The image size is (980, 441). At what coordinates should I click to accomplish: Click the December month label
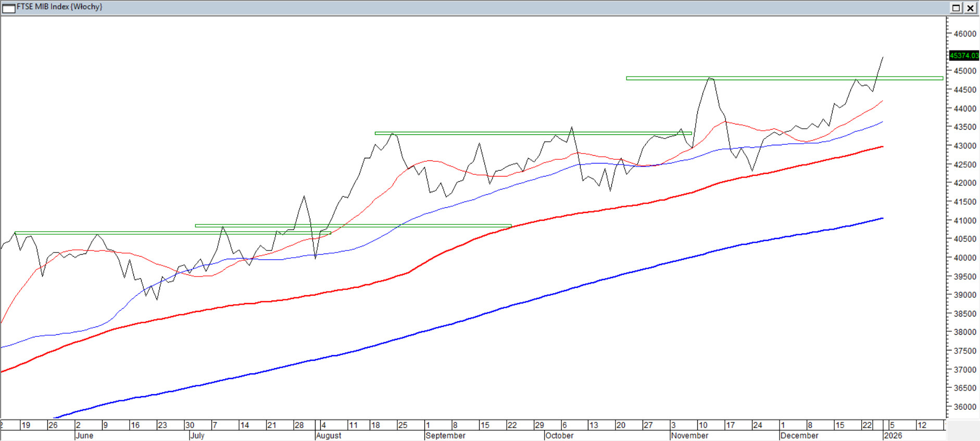coord(800,435)
